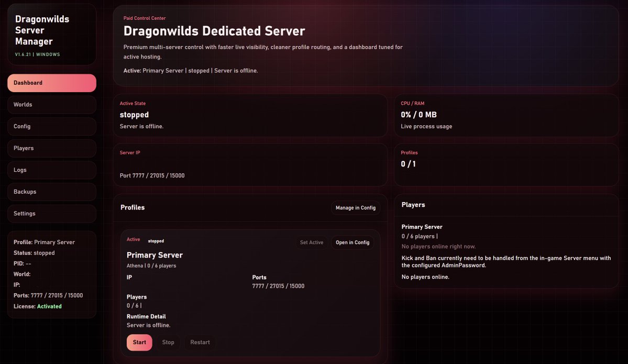
Task: Click the 'Live process usage' caption
Action: click(x=426, y=127)
